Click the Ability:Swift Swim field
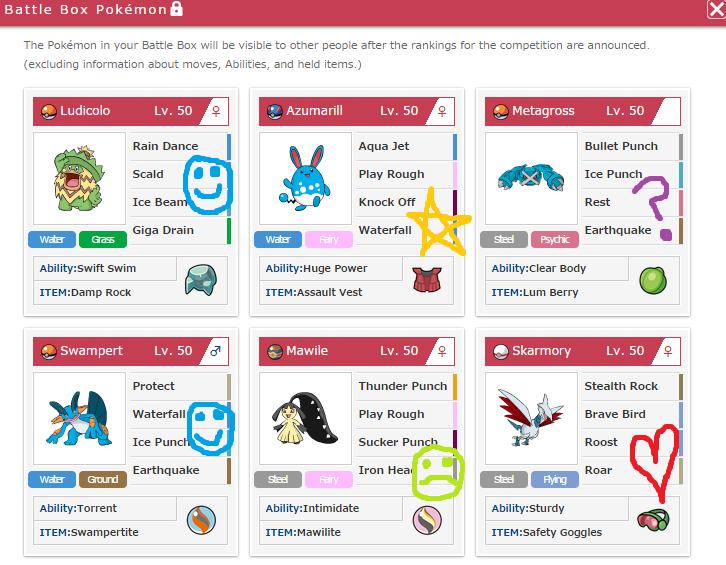 pyautogui.click(x=105, y=269)
